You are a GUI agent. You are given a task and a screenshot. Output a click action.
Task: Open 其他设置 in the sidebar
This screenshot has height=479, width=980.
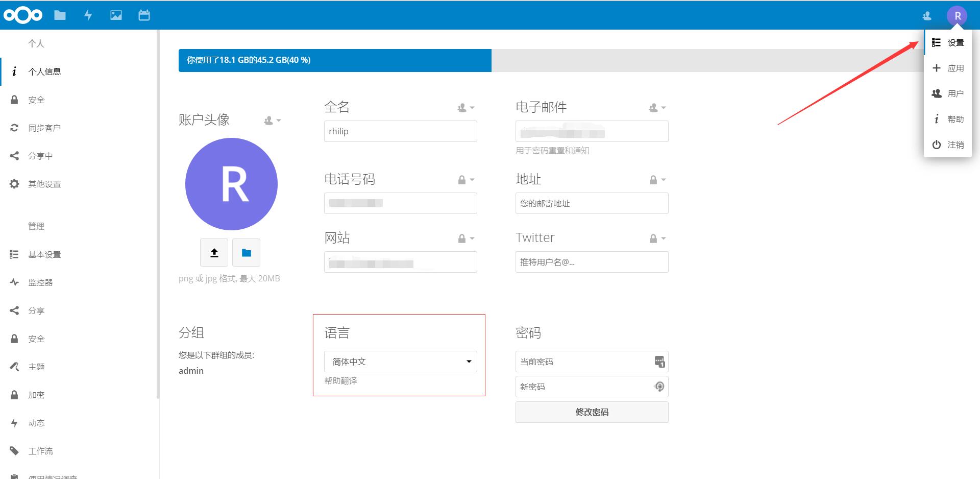78,184
